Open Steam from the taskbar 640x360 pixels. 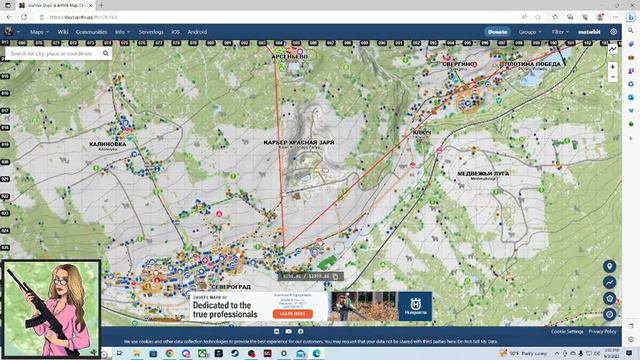[x=235, y=353]
